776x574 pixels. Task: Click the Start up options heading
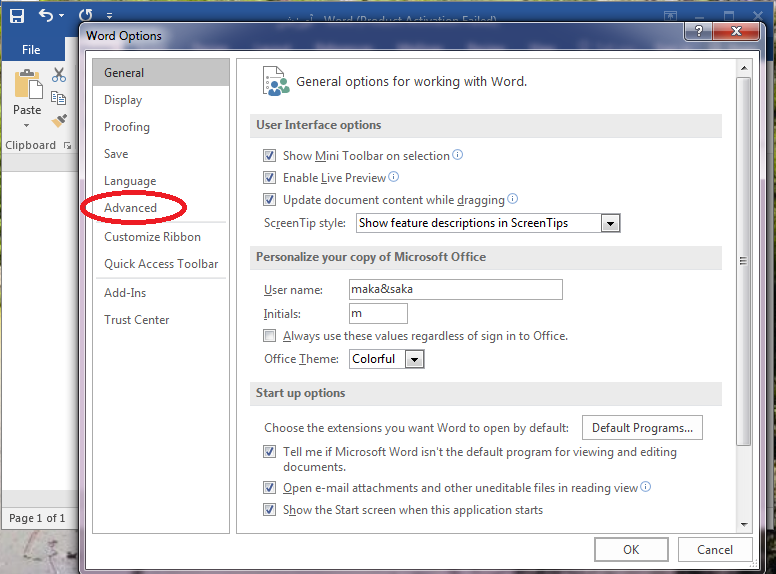[300, 393]
